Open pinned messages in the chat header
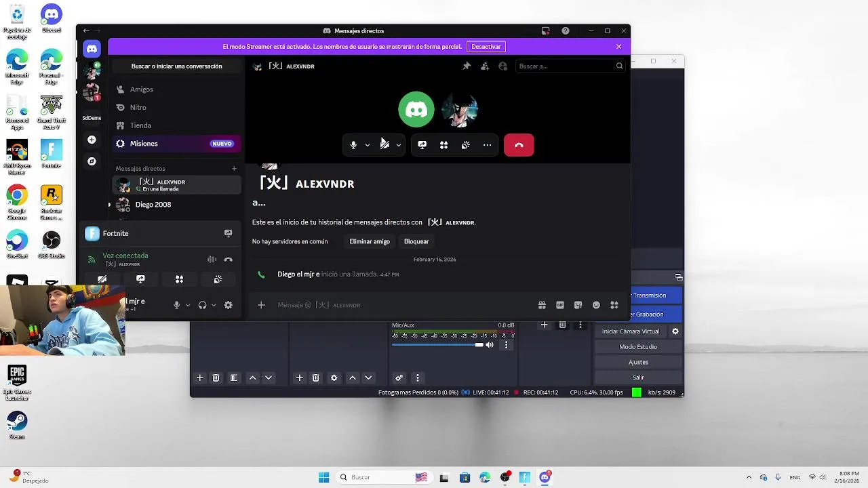The width and height of the screenshot is (868, 488). pos(467,66)
